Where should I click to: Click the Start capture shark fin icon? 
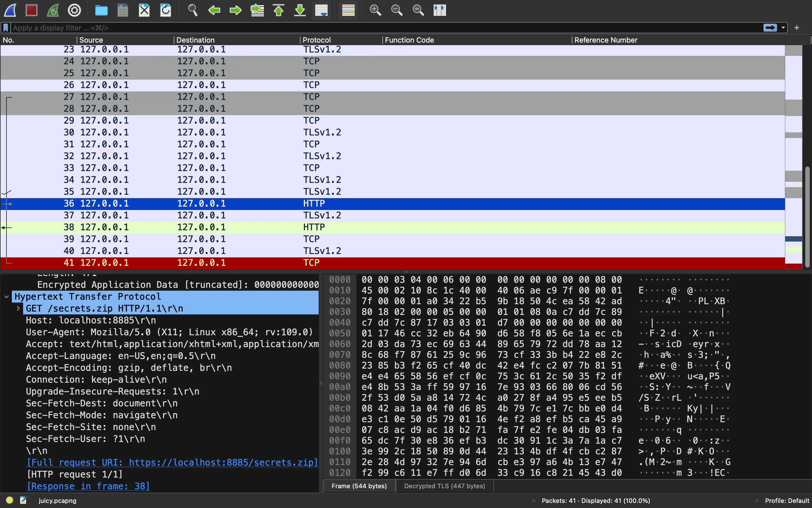click(10, 10)
